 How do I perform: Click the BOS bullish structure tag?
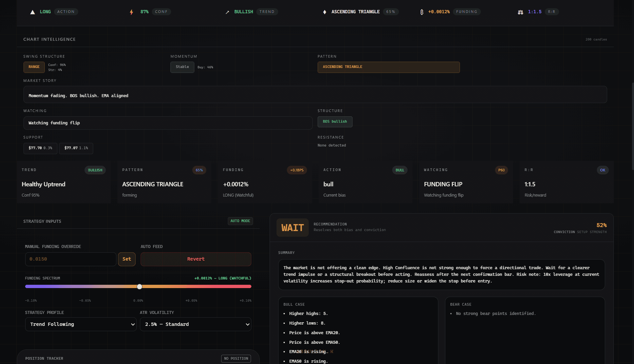[x=335, y=122]
